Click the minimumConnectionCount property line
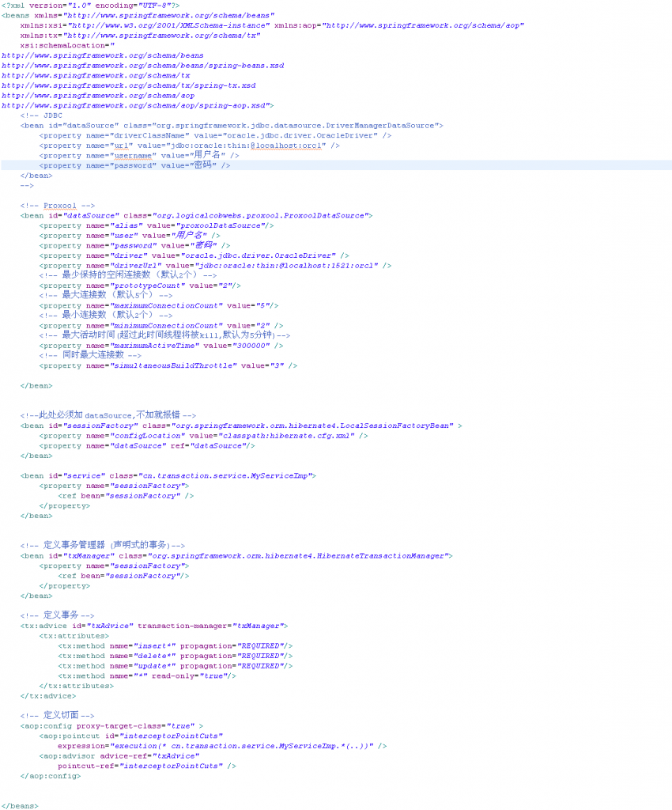 pyautogui.click(x=161, y=326)
